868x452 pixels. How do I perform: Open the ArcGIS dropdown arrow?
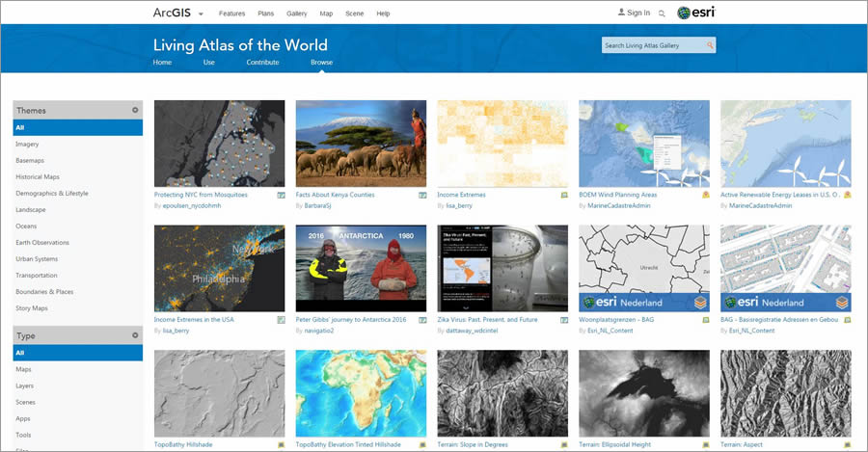201,13
